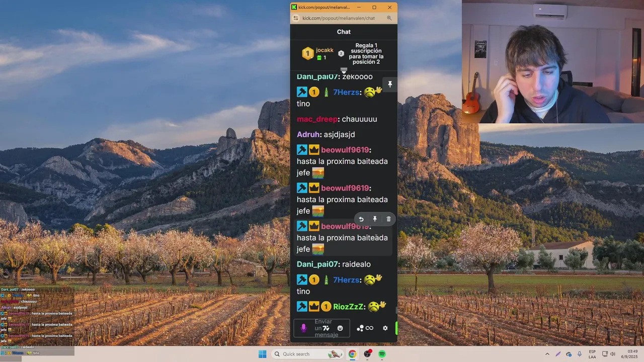Open the 7TV emote picker in message box
This screenshot has width=644, height=362.
pos(326,328)
